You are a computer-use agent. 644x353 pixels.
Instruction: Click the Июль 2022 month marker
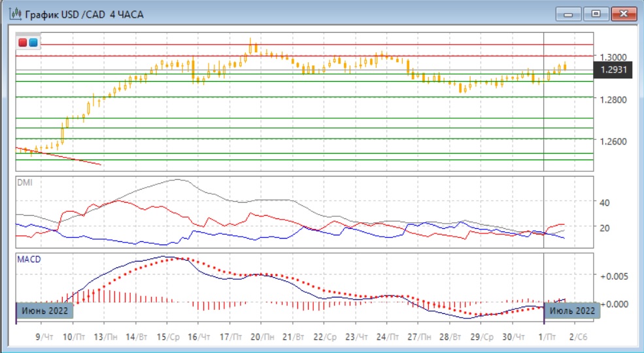(x=572, y=311)
